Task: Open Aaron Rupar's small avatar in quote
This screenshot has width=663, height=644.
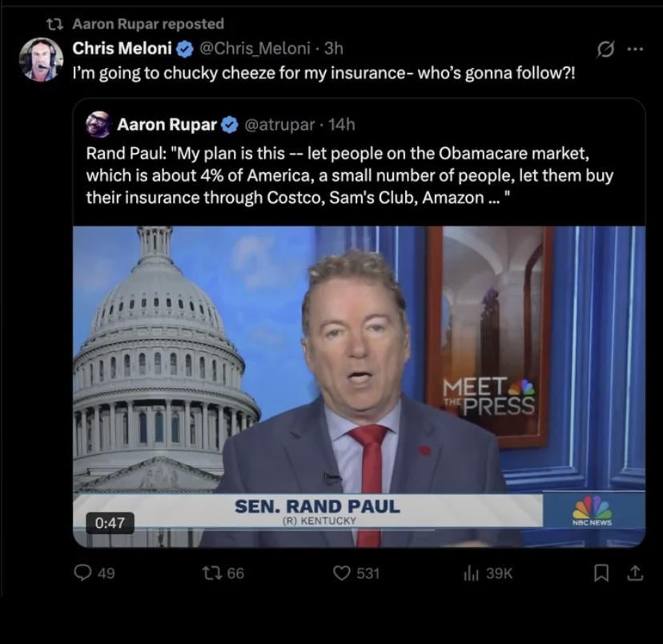Action: point(98,124)
